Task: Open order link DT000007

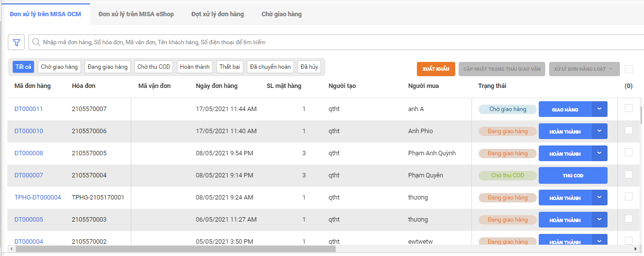Action: (x=29, y=175)
